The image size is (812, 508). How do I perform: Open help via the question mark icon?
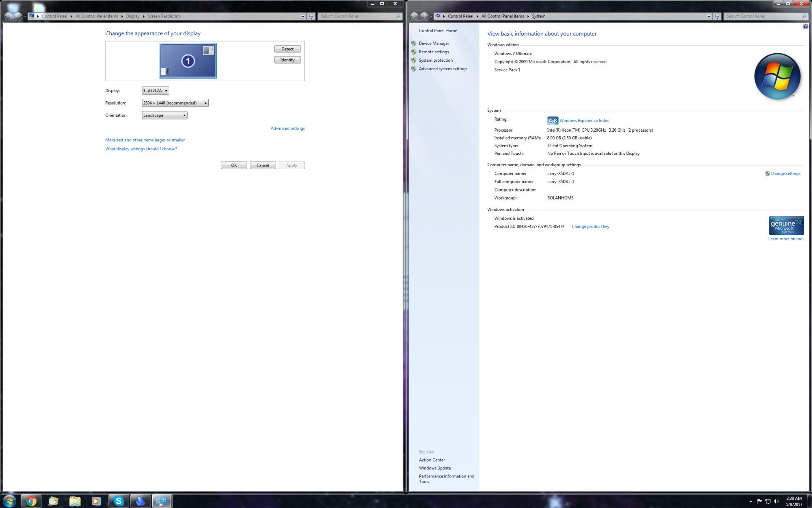point(805,26)
